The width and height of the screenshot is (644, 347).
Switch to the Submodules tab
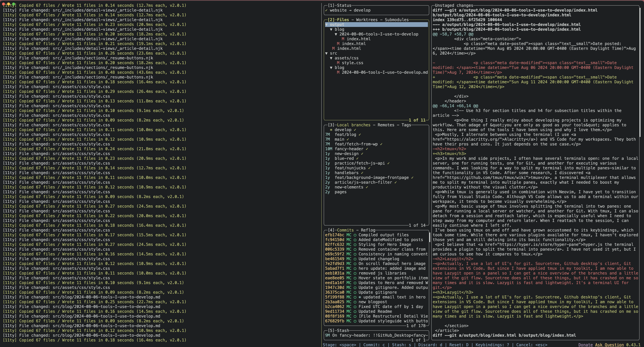tap(396, 20)
